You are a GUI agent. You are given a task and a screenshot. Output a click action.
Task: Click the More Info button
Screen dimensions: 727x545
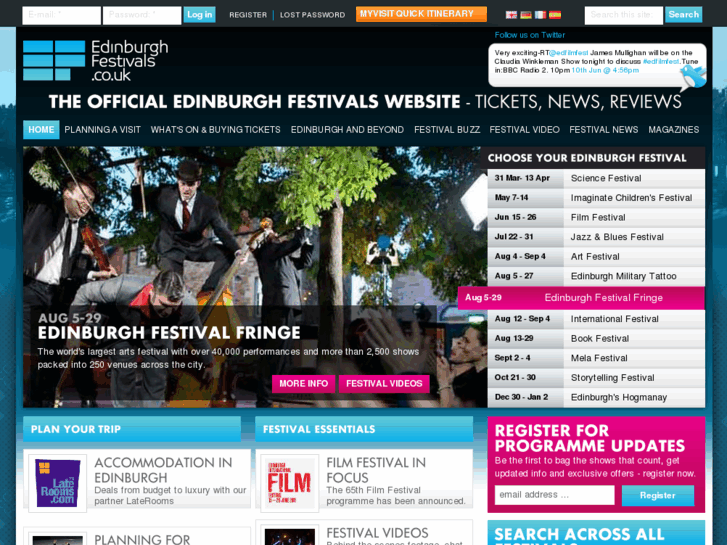pyautogui.click(x=304, y=384)
